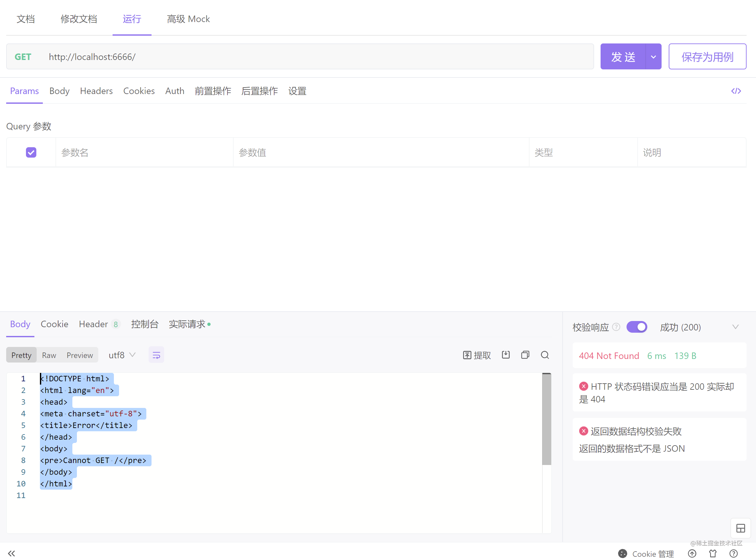Toggle the 校验响应 switch off

point(637,327)
